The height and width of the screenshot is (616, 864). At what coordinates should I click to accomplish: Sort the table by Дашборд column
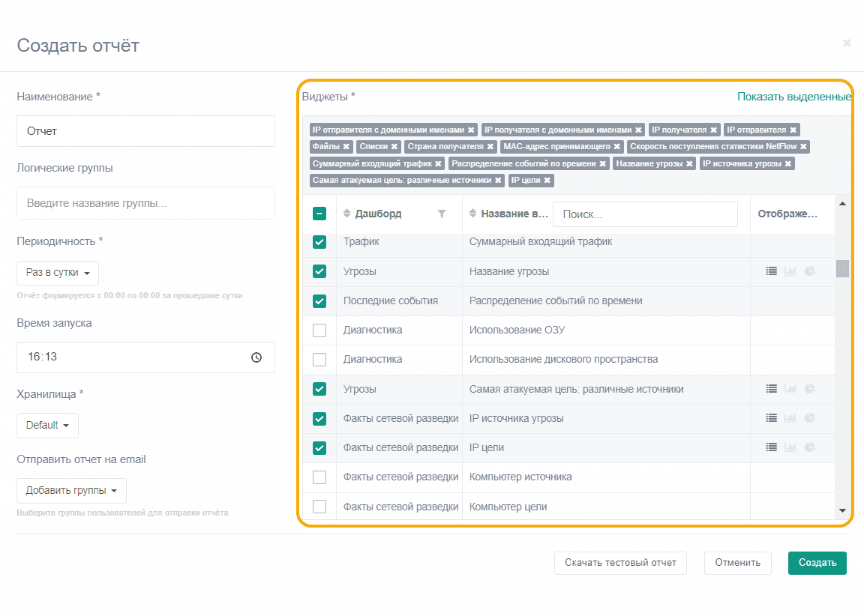coord(346,214)
